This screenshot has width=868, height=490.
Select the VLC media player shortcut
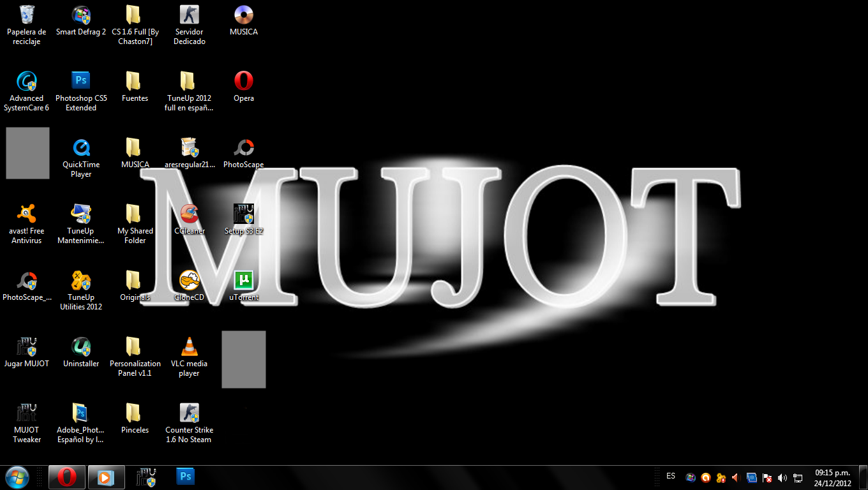pyautogui.click(x=190, y=347)
